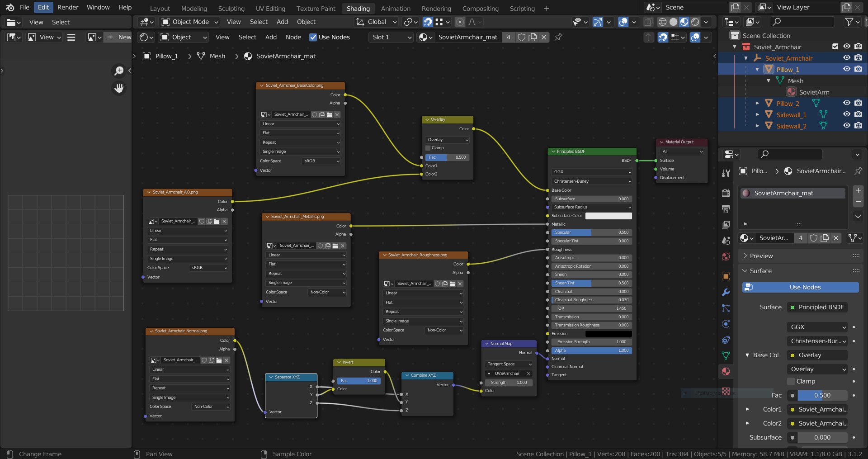The width and height of the screenshot is (868, 459).
Task: Open the Texture properties checker tab
Action: 726,391
